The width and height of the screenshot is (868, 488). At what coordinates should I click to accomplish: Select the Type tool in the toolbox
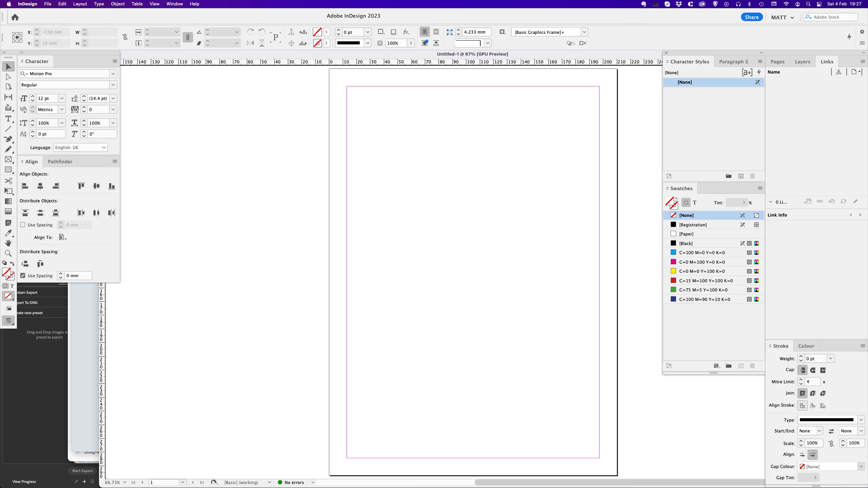tap(8, 119)
